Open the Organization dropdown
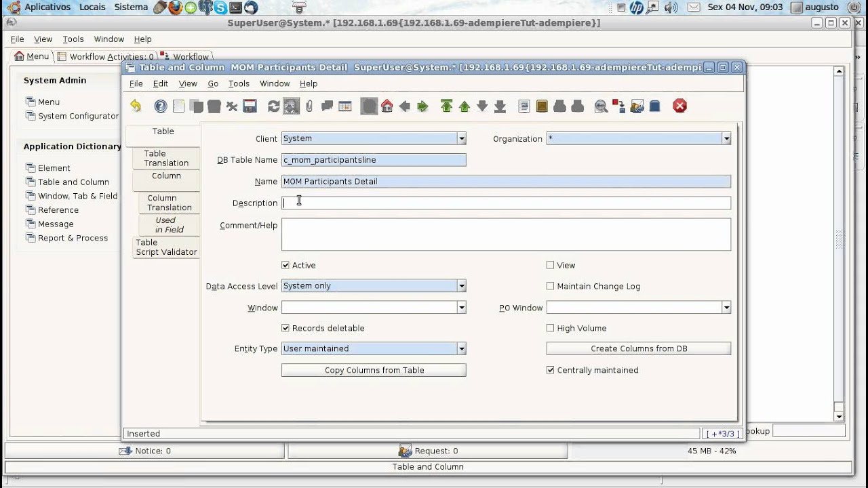The image size is (868, 488). click(x=726, y=138)
